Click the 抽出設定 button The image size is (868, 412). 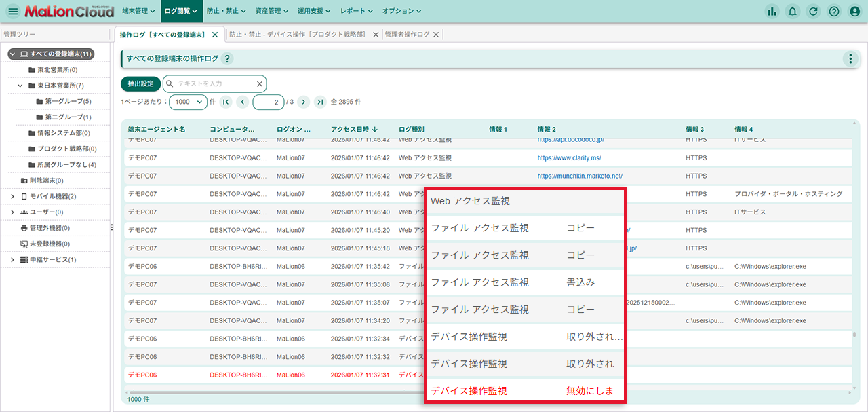pyautogui.click(x=140, y=83)
